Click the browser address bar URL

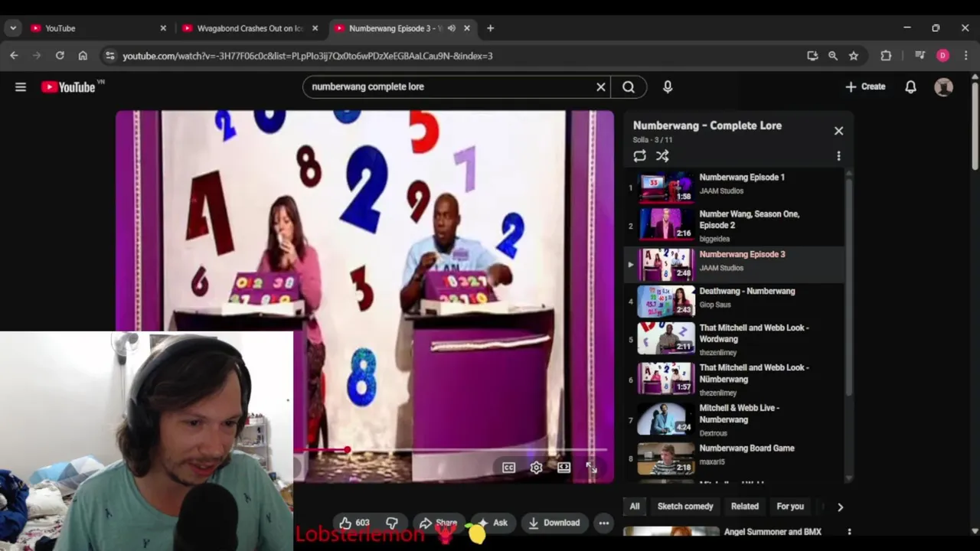tap(307, 56)
